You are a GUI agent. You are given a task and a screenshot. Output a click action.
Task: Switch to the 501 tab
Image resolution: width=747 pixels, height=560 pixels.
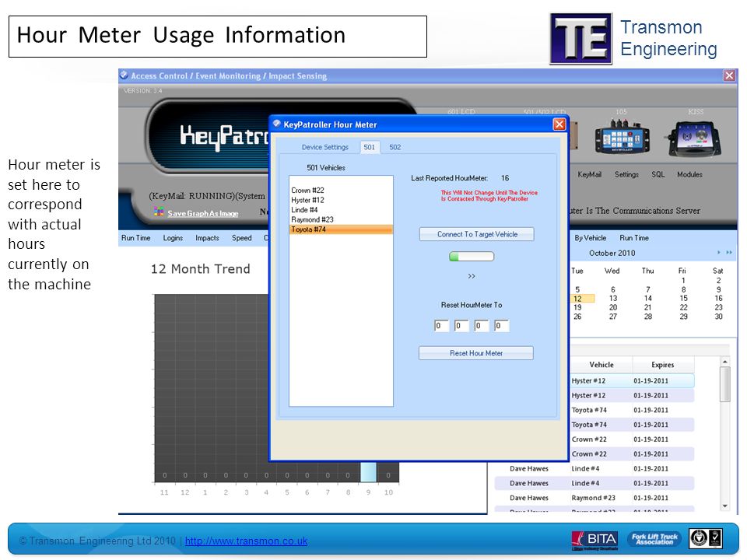point(369,147)
